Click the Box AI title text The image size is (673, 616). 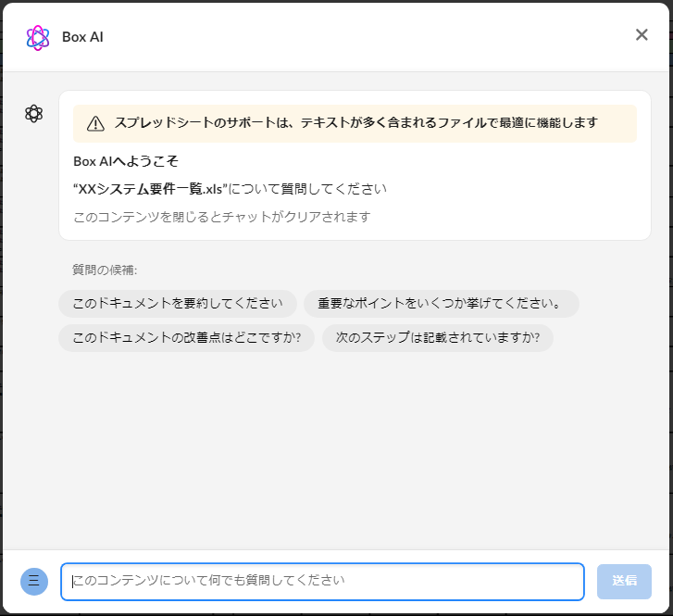coord(82,37)
